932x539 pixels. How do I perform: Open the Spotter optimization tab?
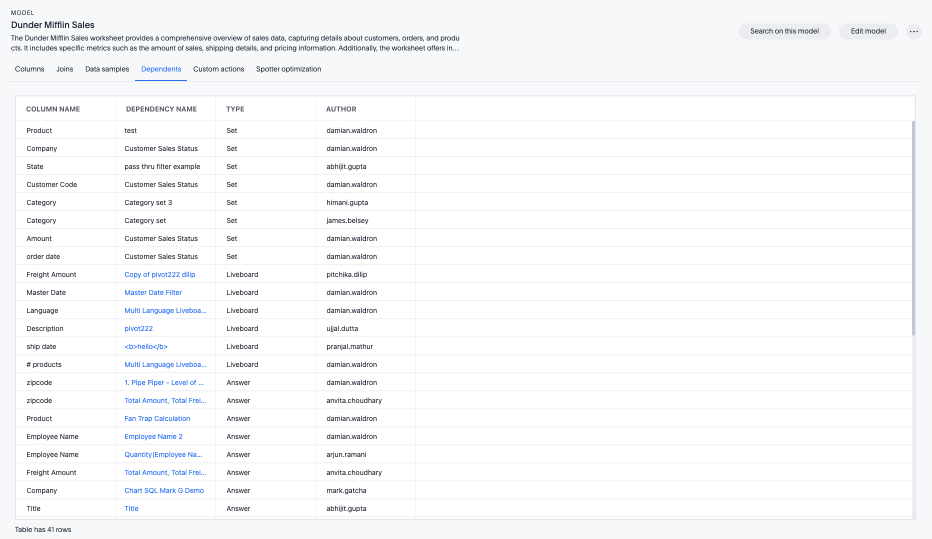[x=289, y=69]
